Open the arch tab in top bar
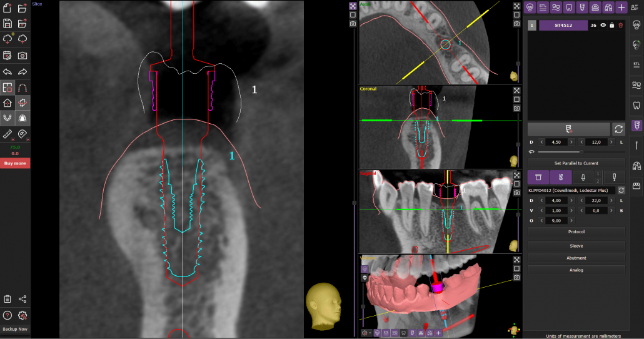 coord(608,7)
